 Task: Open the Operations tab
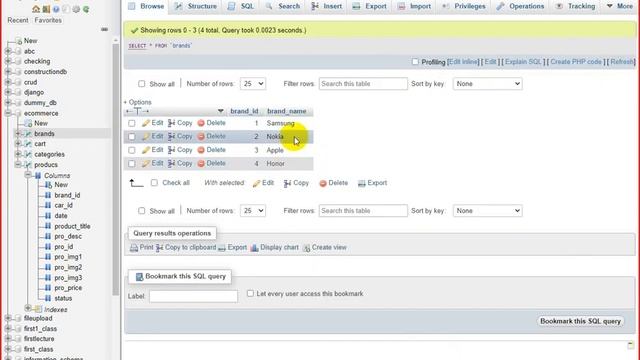coord(520,6)
